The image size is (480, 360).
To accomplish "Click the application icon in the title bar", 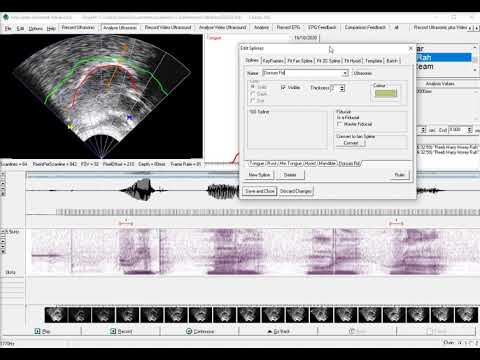I will 6,17.
